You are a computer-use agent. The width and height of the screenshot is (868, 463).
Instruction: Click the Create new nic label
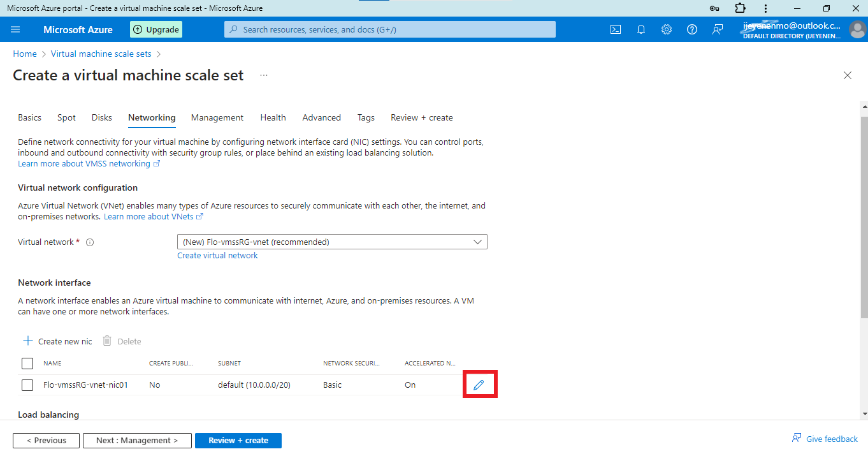(x=65, y=341)
